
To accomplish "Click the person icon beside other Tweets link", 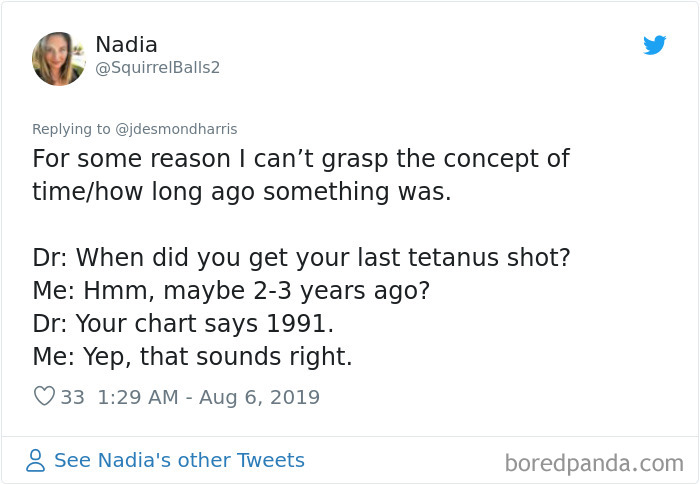I will [x=36, y=461].
